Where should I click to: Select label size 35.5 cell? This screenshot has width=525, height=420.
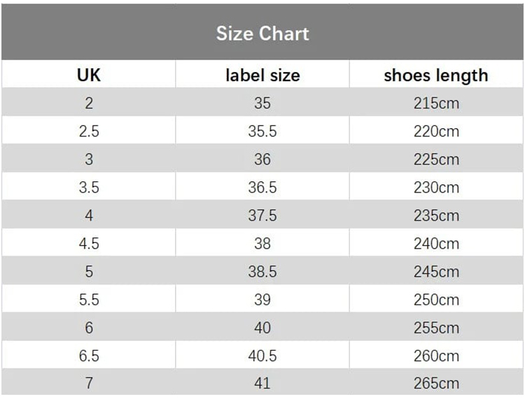click(x=262, y=131)
